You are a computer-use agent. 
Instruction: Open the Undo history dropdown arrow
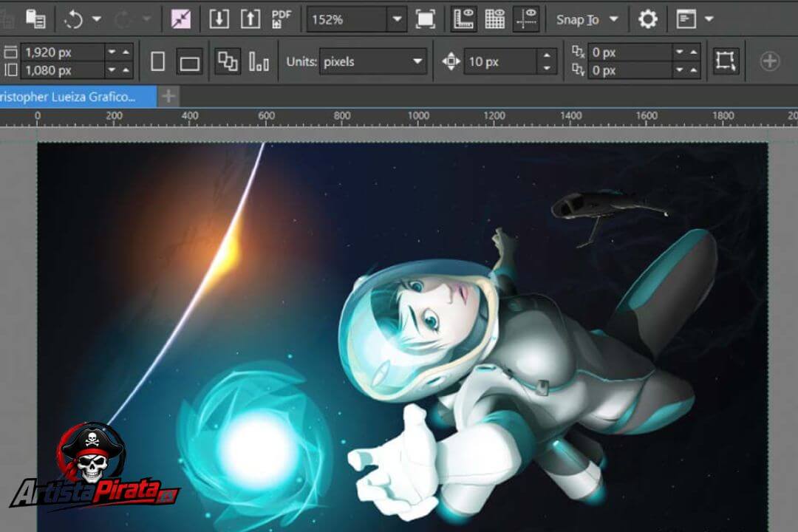[x=97, y=20]
